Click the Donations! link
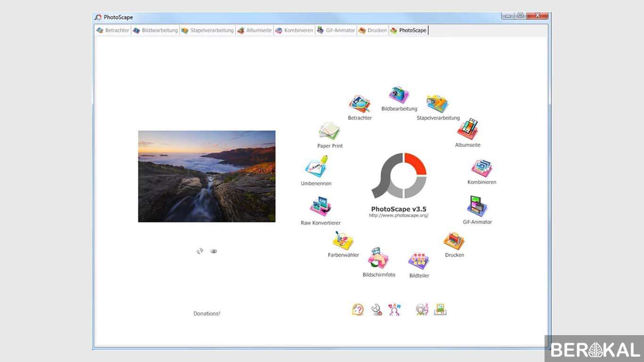The image size is (644, 362). 207,313
